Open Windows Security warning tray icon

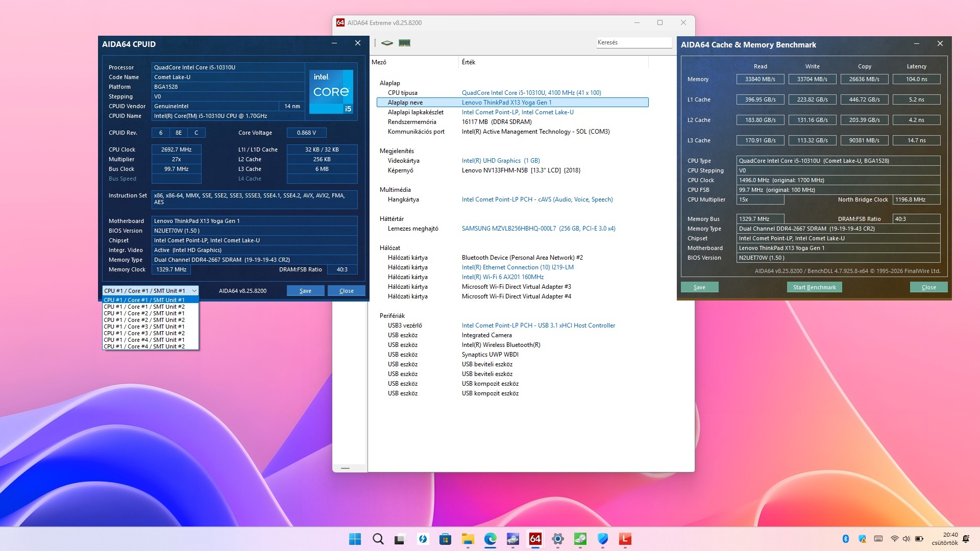(862, 539)
